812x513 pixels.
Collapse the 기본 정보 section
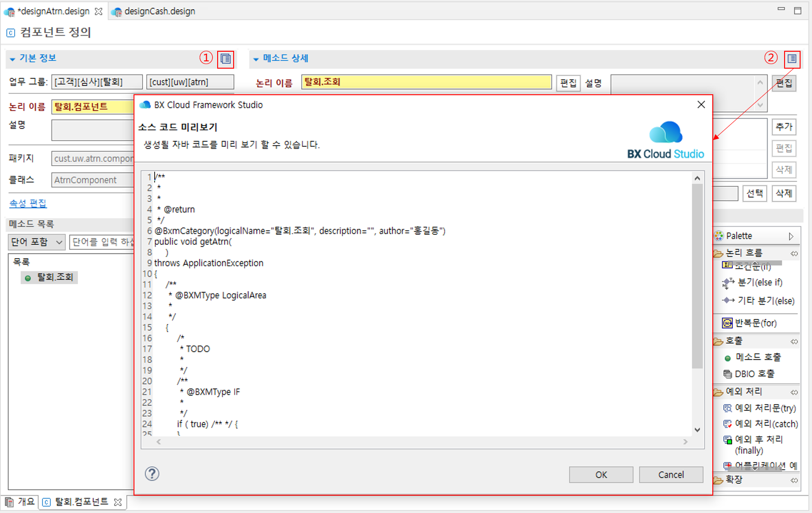[x=12, y=59]
